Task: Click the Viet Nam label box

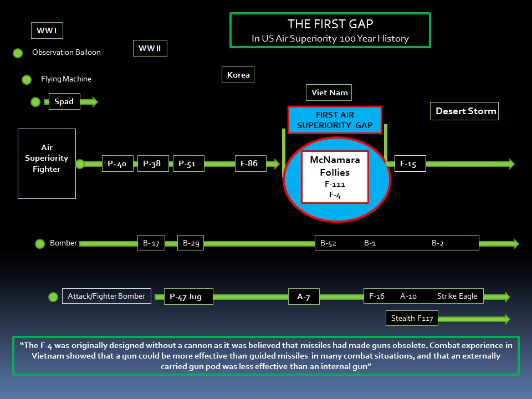Action: [330, 93]
